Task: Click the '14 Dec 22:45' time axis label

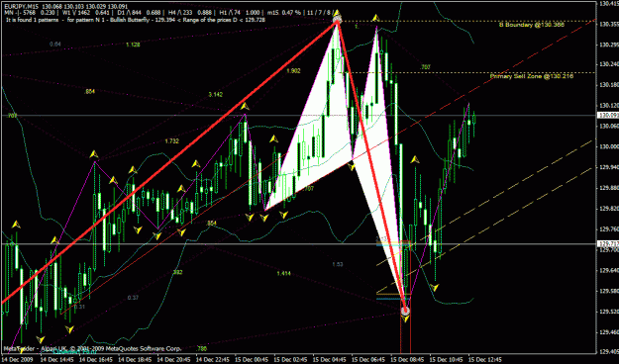Action: click(x=213, y=360)
